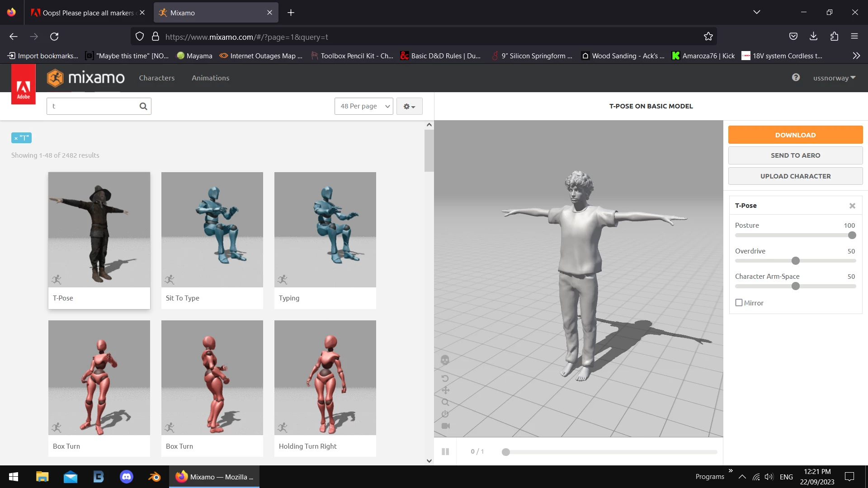868x488 pixels.
Task: Open the ussnorway account menu
Action: tap(834, 78)
